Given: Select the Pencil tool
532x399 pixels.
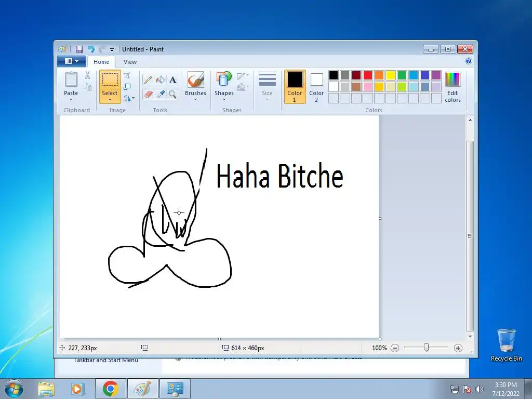Looking at the screenshot, I should 148,79.
